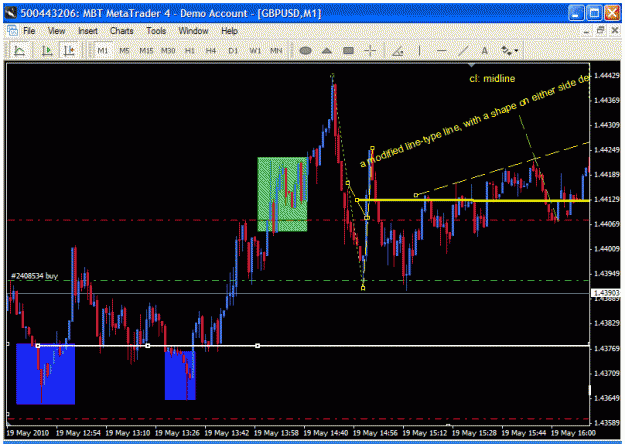Open the Tools menu
This screenshot has width=625, height=444.
156,31
